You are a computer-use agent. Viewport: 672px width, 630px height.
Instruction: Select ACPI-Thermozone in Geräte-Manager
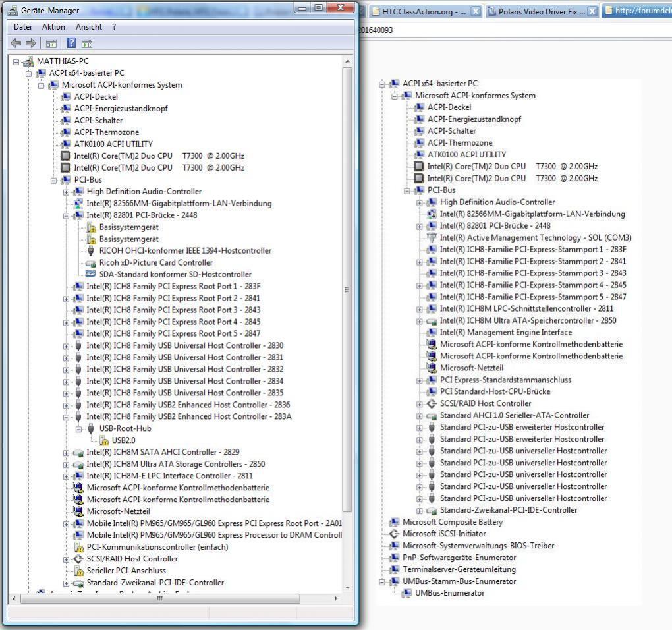pos(107,132)
